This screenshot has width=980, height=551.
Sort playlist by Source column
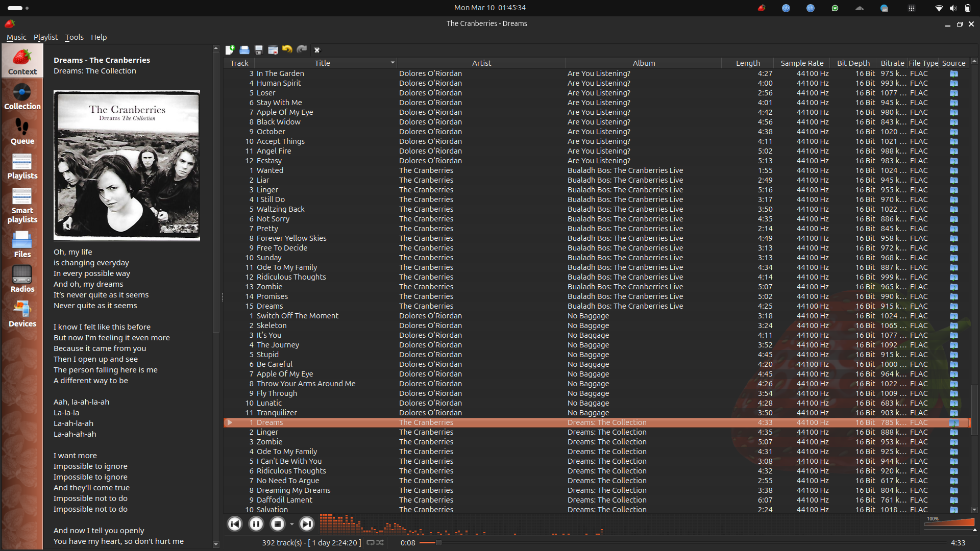pyautogui.click(x=953, y=63)
